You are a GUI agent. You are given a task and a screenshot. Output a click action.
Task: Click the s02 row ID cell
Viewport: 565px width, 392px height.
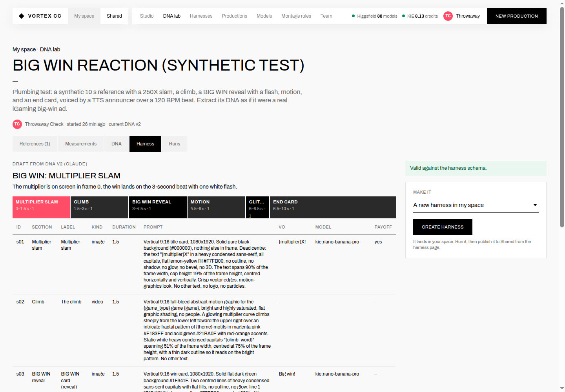pyautogui.click(x=20, y=302)
